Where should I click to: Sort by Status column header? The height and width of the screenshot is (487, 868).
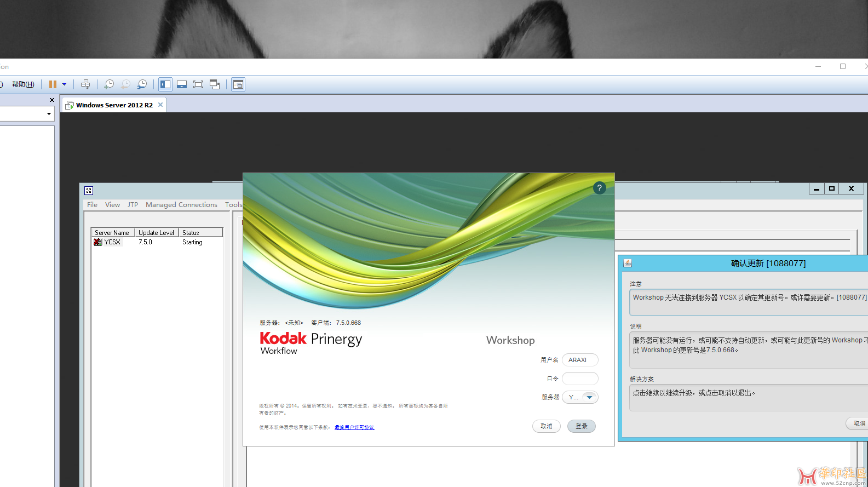point(200,232)
